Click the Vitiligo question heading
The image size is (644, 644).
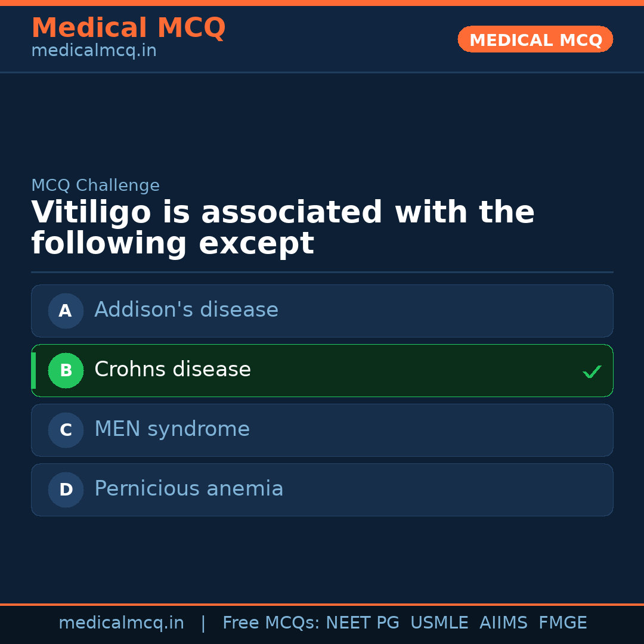pyautogui.click(x=283, y=228)
